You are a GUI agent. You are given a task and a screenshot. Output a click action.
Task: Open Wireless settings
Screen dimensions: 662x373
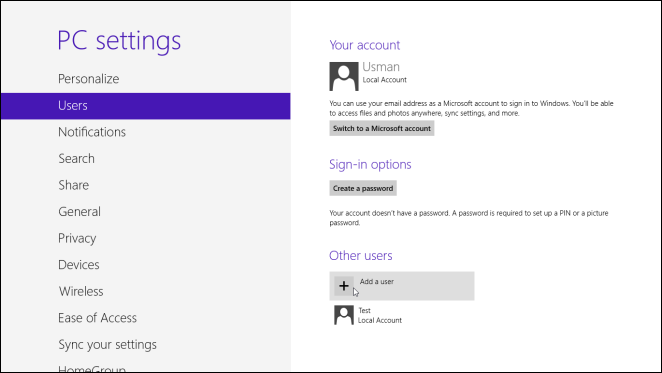click(x=81, y=291)
